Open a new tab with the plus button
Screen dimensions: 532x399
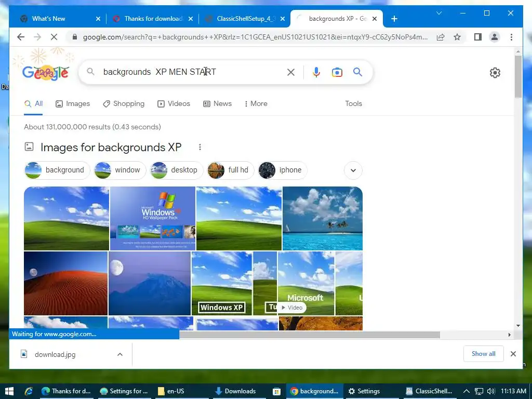tap(394, 19)
